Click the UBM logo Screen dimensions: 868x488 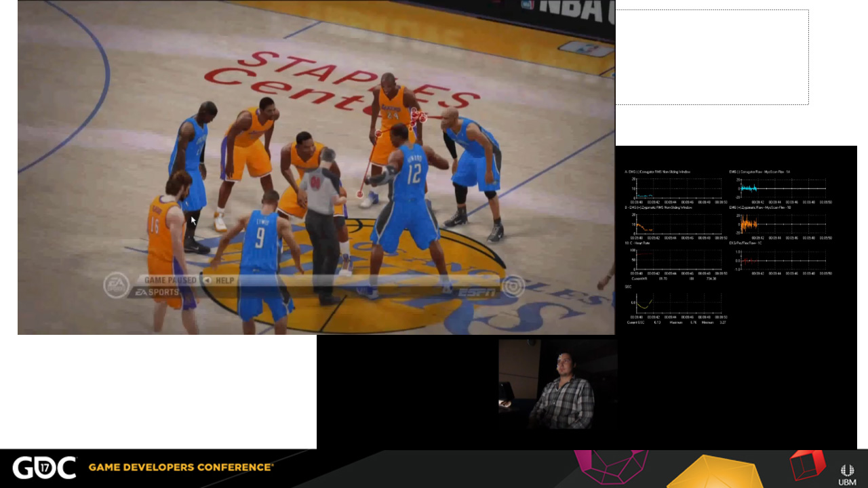point(847,474)
